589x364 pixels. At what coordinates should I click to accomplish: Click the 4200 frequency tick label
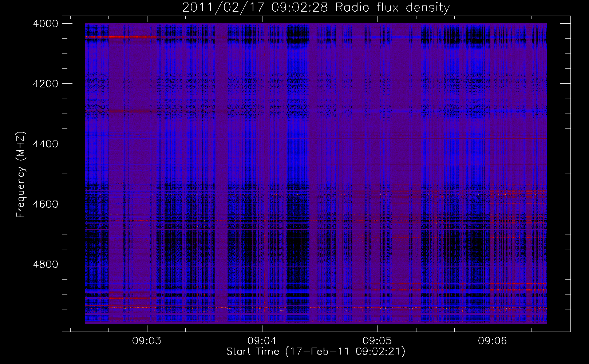(x=46, y=84)
